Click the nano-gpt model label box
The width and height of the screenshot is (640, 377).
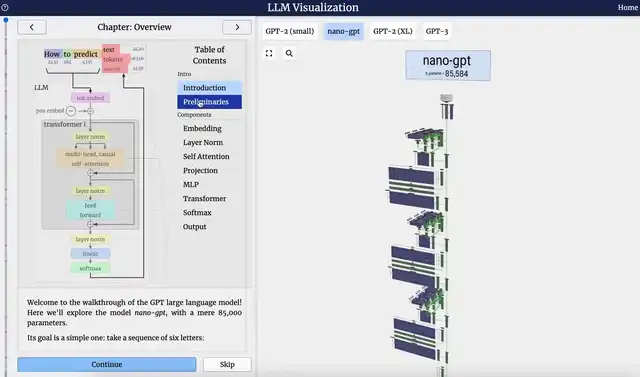point(448,65)
